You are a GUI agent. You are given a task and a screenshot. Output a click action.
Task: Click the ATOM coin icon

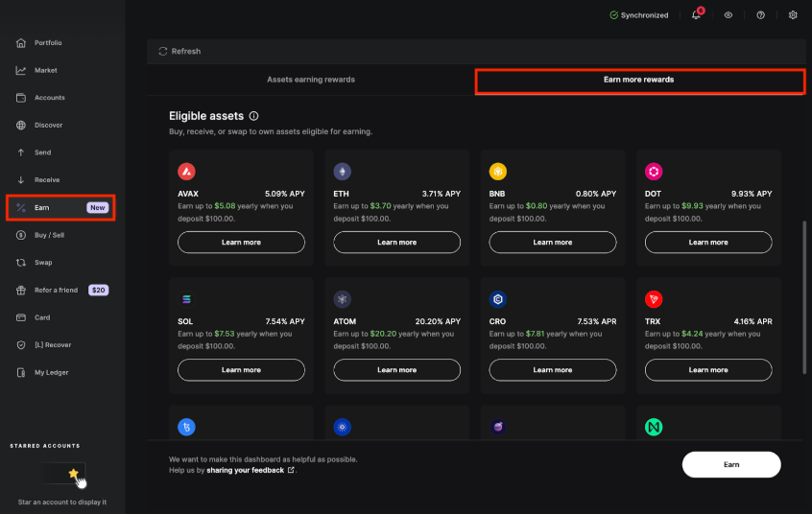[343, 299]
